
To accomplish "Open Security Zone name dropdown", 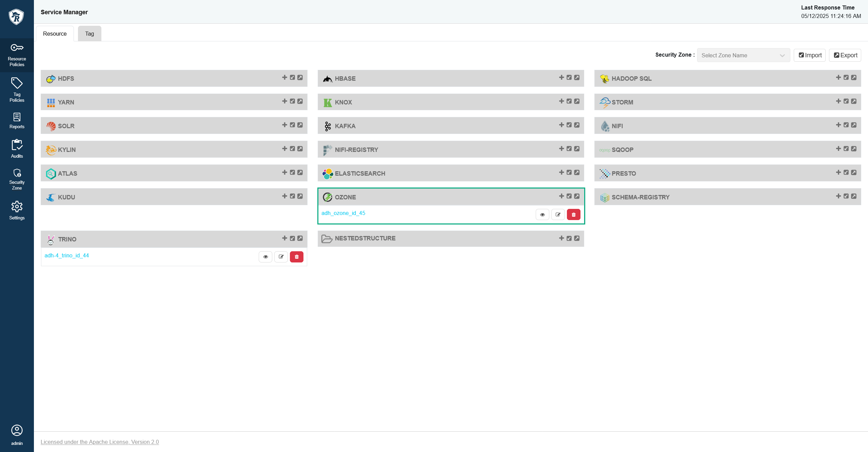I will [744, 55].
